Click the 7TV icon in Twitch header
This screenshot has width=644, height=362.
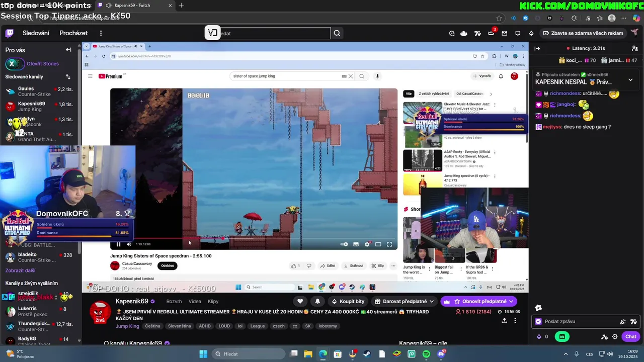tap(477, 33)
